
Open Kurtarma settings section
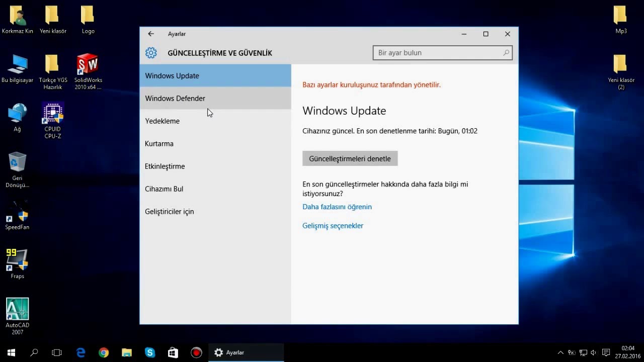tap(215, 143)
